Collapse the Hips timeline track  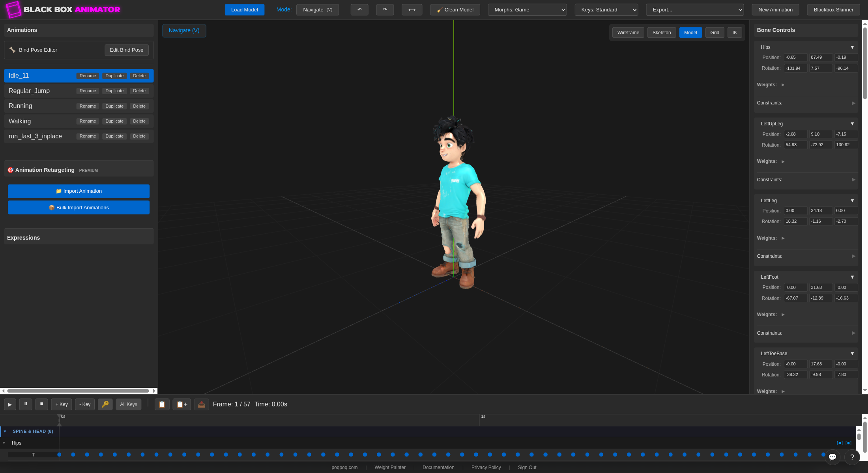[4, 443]
